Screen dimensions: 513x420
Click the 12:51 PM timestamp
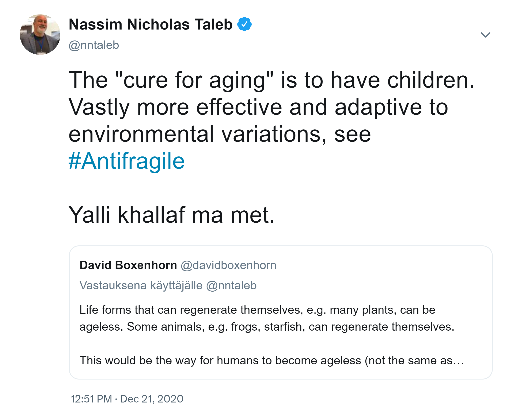point(91,399)
